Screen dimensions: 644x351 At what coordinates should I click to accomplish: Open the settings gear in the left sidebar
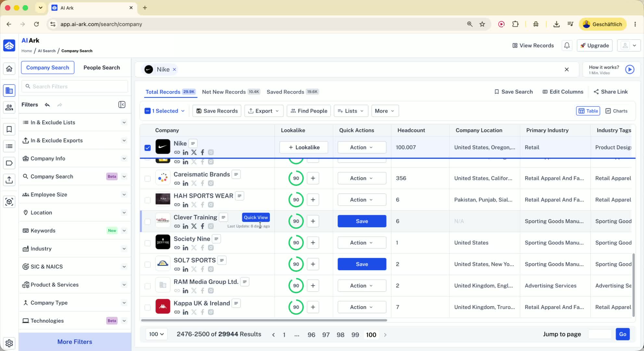(x=9, y=343)
